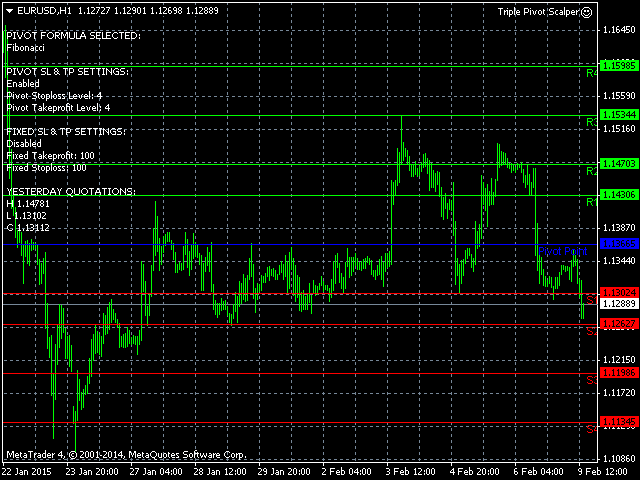The height and width of the screenshot is (480, 640).
Task: Click the Disabled status under fixed settings
Action: (24, 144)
